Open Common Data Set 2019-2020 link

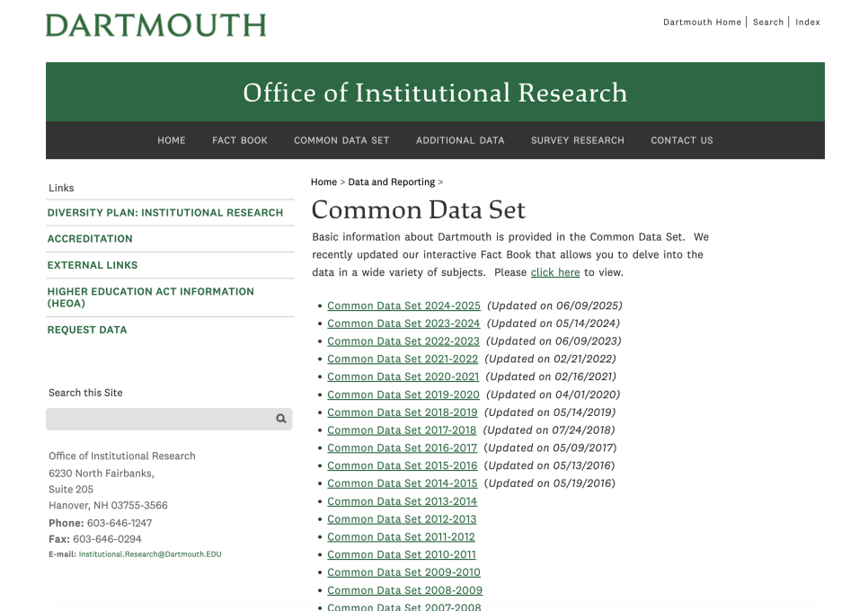pyautogui.click(x=403, y=394)
